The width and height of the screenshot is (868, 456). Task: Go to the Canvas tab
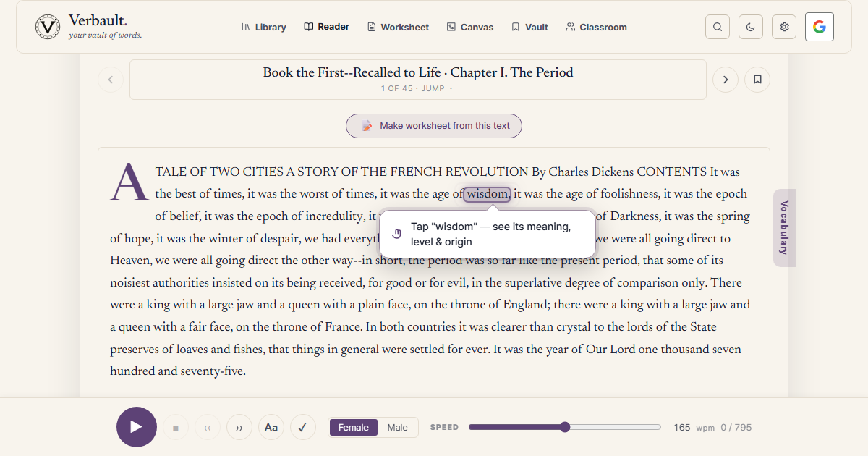pos(470,27)
